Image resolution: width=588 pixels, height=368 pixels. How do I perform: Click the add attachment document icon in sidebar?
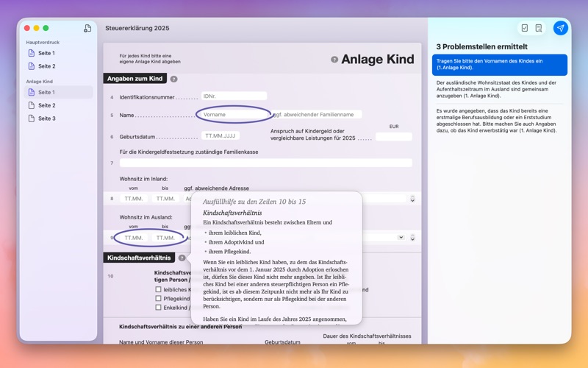[87, 28]
